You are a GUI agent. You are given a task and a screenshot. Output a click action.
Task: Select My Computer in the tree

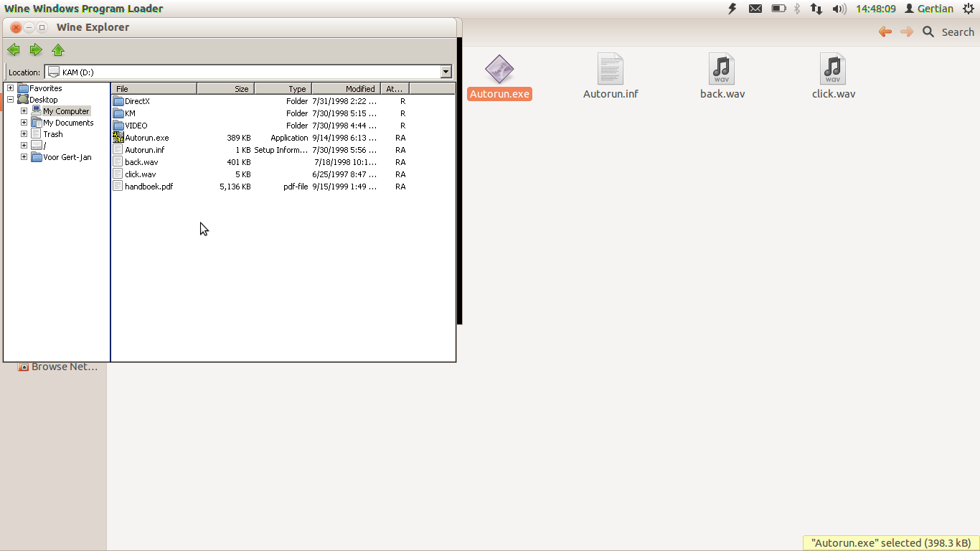66,111
